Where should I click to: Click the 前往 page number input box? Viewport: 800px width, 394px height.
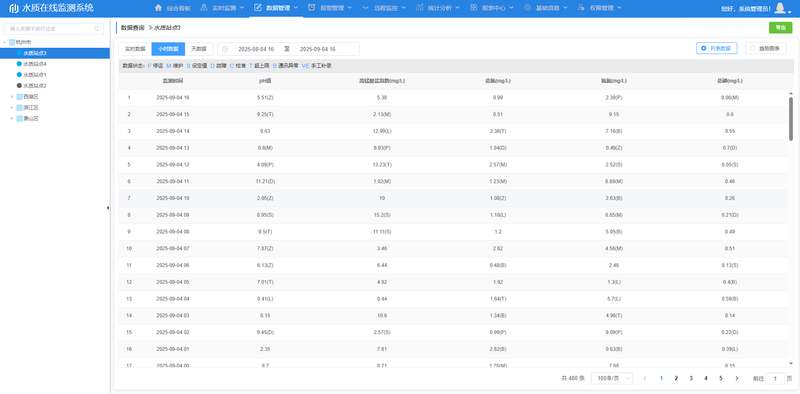[x=776, y=378]
